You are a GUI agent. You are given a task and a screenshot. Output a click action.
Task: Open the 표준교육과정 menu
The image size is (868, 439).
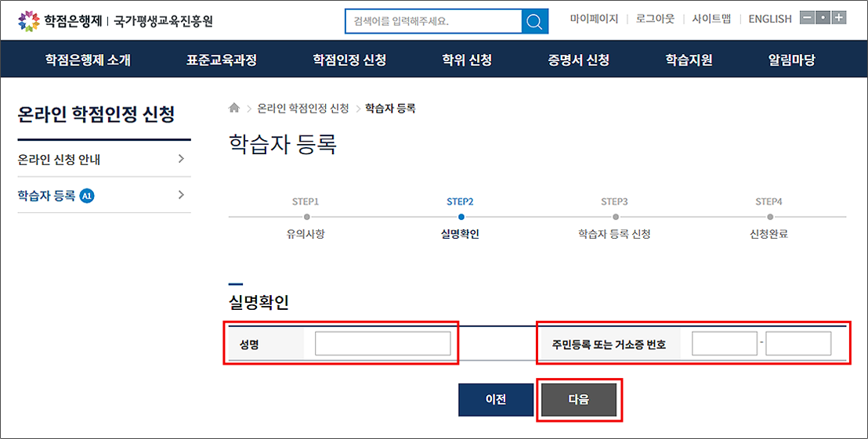click(221, 59)
